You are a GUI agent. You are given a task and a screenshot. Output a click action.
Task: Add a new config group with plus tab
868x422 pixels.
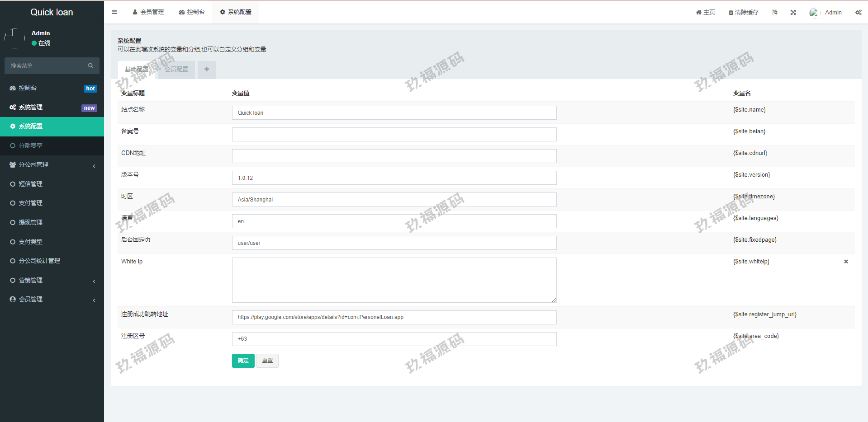click(207, 69)
